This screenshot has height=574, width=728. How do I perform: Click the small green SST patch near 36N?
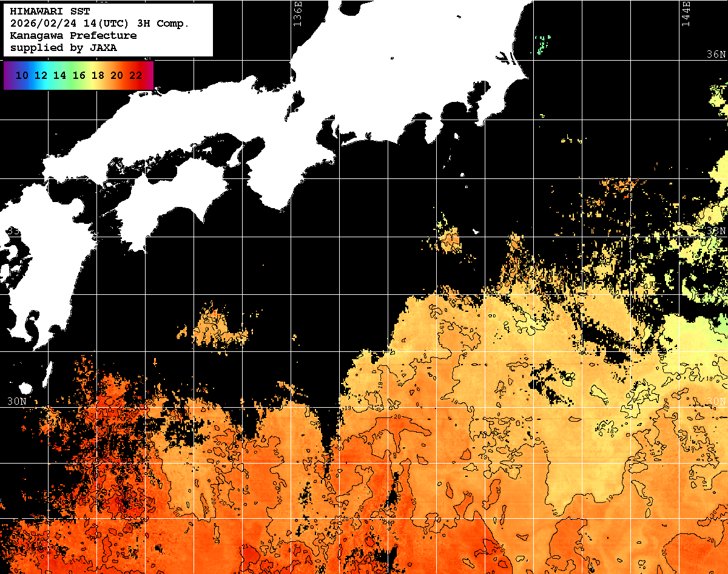[x=543, y=44]
